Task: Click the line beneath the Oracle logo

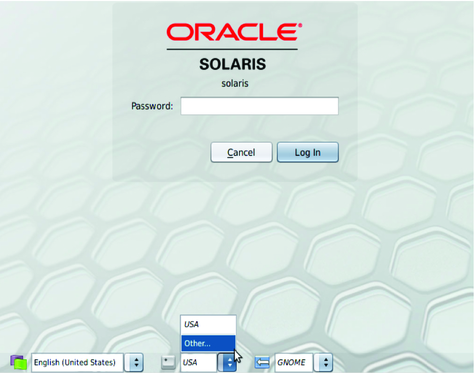Action: 232,49
